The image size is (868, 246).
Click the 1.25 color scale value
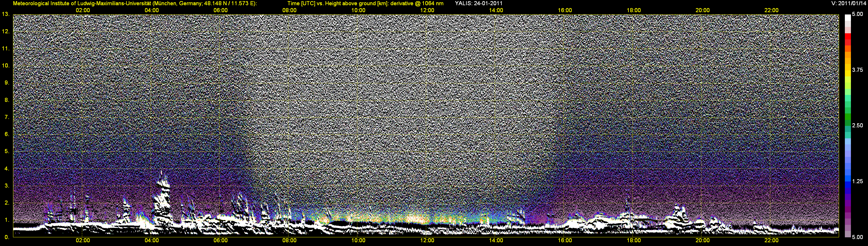(858, 181)
